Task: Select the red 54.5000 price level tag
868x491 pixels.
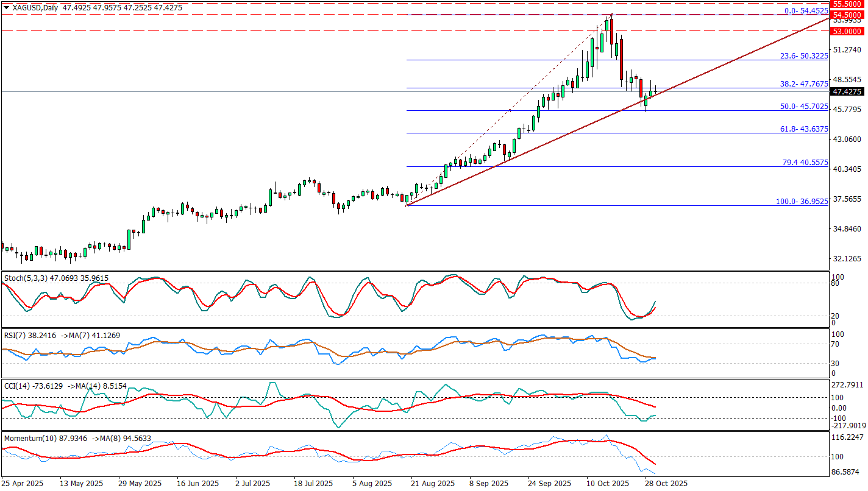Action: pos(848,15)
